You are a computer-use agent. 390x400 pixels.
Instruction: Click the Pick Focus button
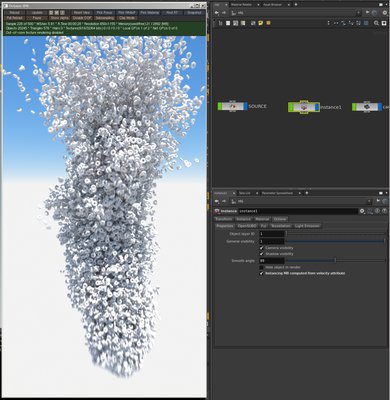click(104, 12)
